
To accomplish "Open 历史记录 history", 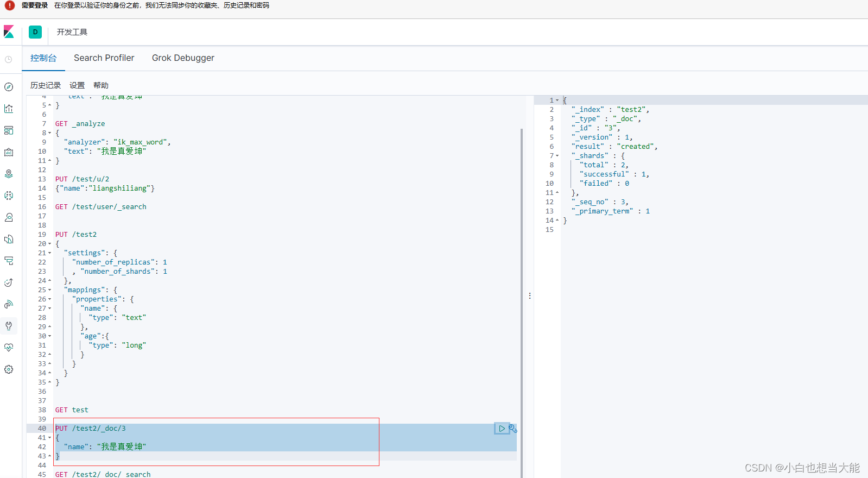I will 46,85.
